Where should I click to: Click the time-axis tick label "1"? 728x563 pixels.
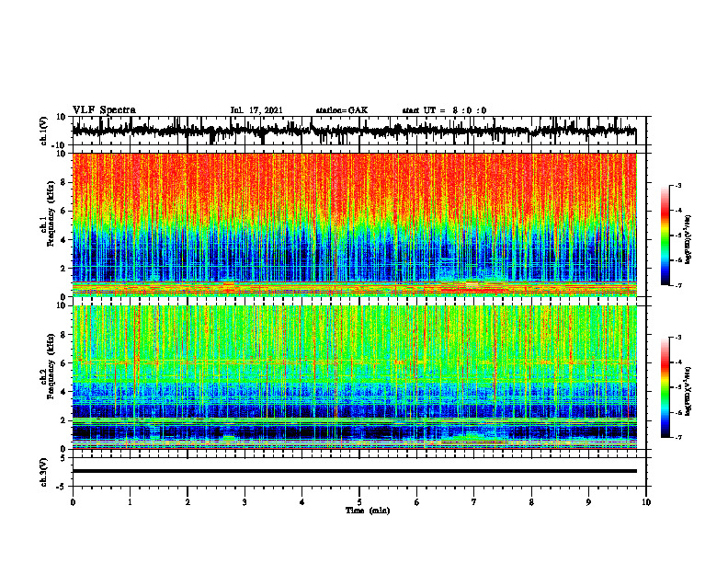coord(130,502)
